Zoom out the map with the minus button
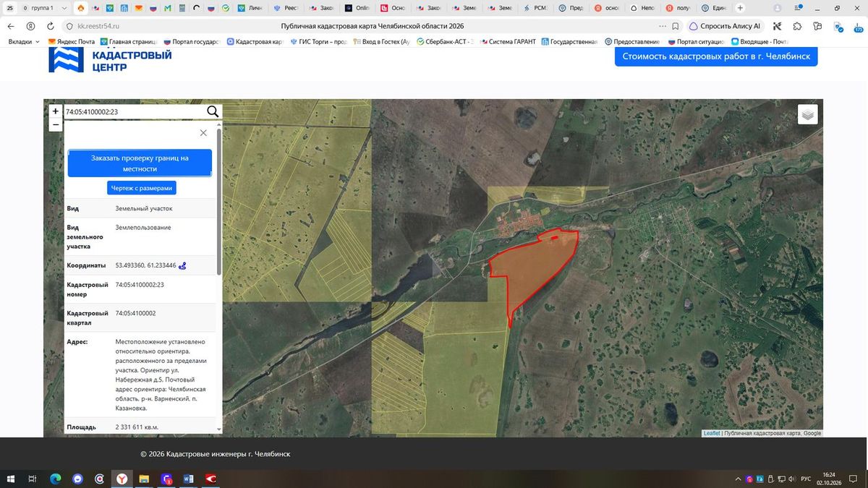 coord(55,124)
